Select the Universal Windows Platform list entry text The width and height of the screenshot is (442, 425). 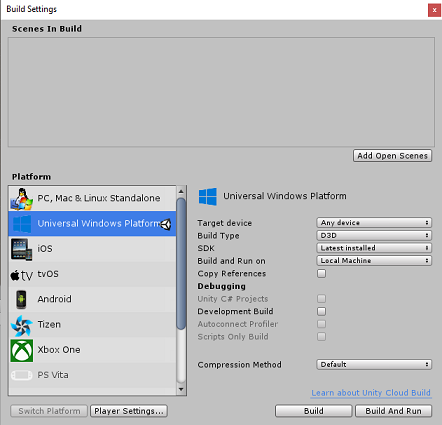click(x=99, y=223)
